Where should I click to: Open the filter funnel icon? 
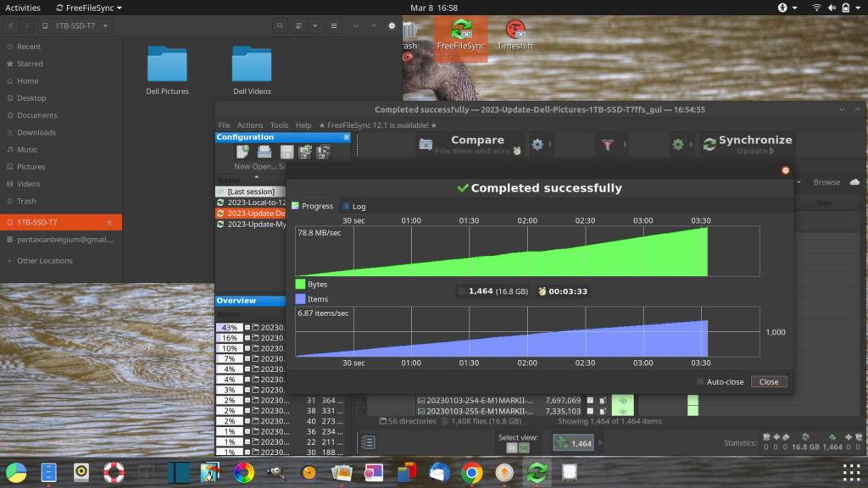pos(608,145)
